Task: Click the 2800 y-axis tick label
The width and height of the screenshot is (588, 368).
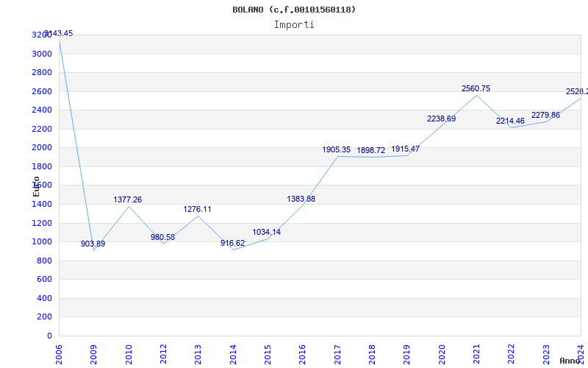Action: (42, 72)
